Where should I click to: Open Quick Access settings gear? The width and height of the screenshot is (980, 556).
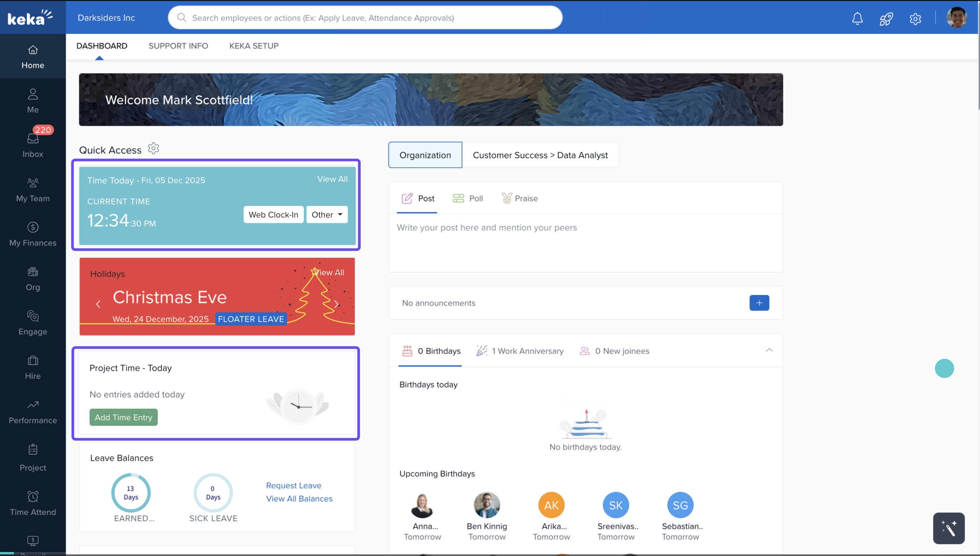tap(153, 148)
